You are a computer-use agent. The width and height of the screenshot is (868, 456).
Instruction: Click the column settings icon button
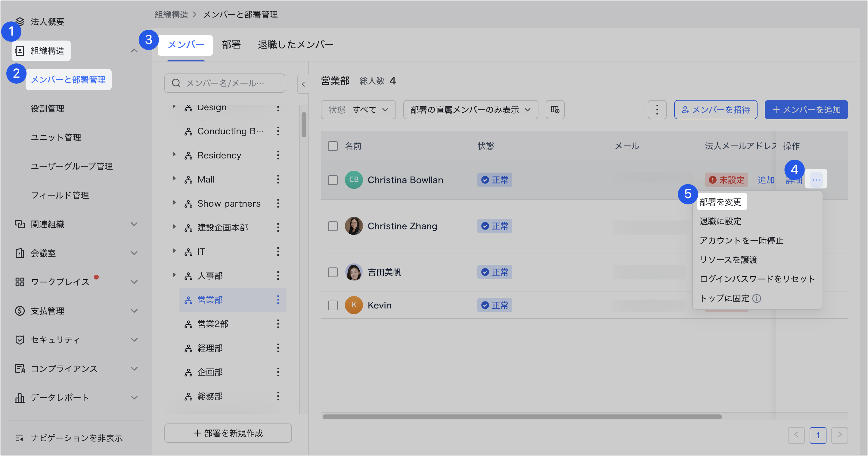coord(555,110)
